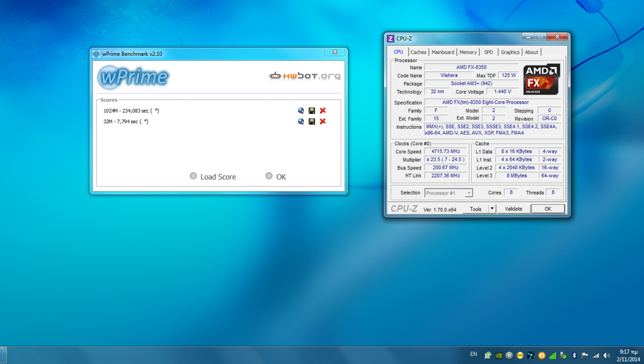Screen dimensions: 644x364
Task: Click the 4 x 64 KBytes L1 Inst. value
Action: pos(516,160)
